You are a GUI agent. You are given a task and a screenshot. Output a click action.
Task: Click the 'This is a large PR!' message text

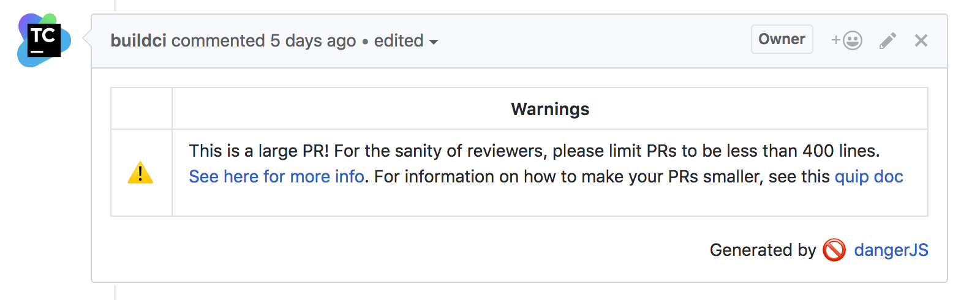click(259, 151)
